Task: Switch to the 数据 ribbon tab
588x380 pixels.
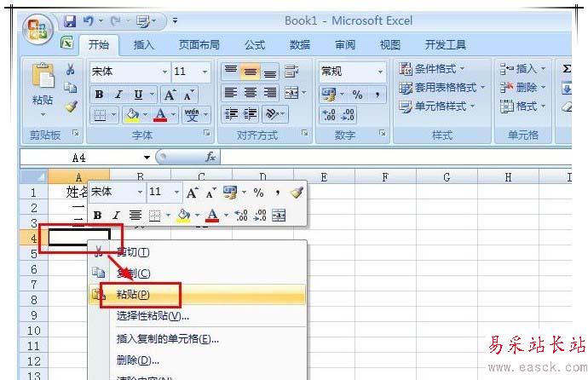Action: tap(300, 45)
